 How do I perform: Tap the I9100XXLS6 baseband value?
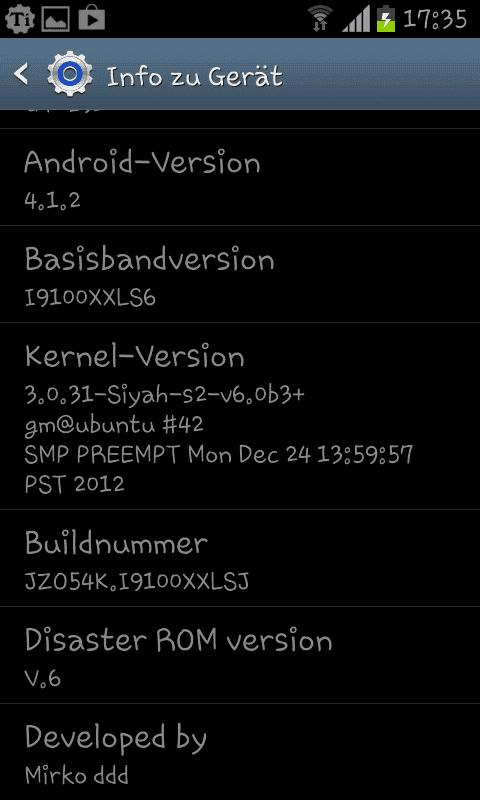tap(90, 297)
